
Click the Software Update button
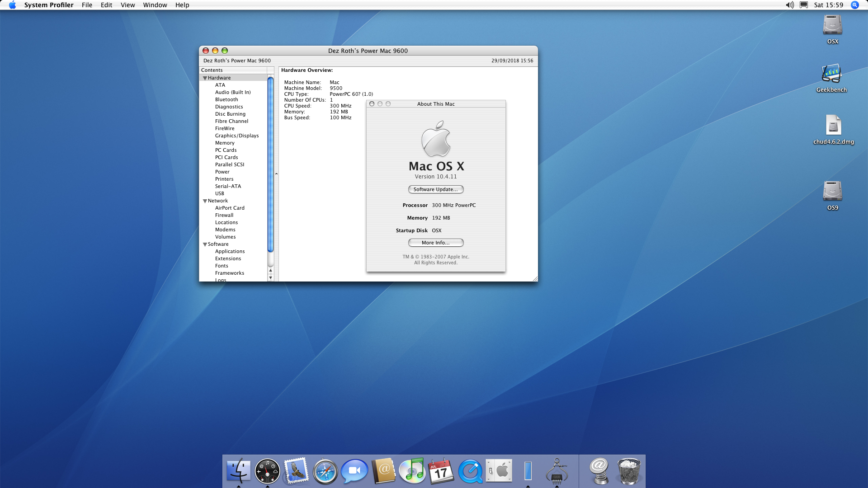point(435,189)
